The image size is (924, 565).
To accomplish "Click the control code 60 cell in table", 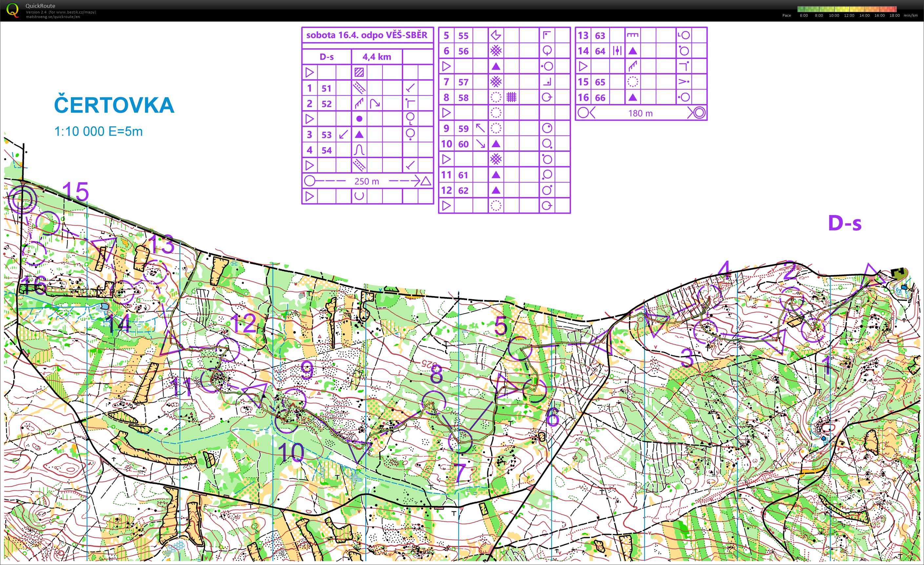I will [x=463, y=144].
